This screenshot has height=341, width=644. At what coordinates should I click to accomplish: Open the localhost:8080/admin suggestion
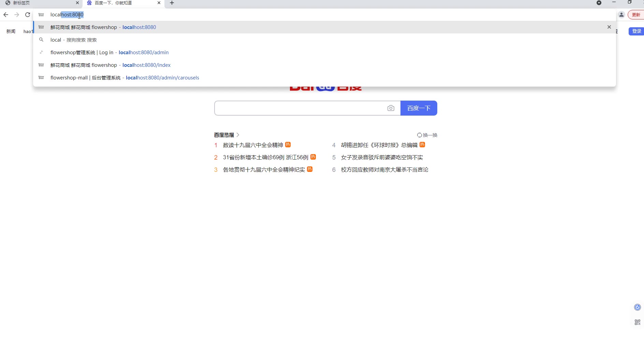(324, 53)
